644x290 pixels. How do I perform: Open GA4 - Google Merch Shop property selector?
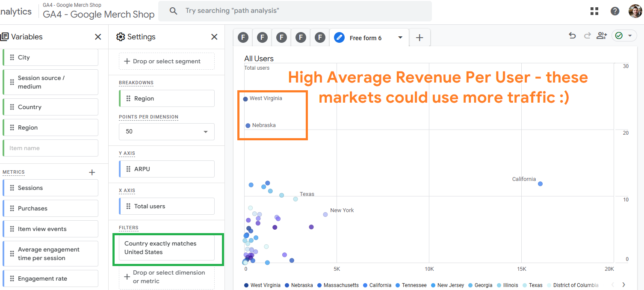point(98,11)
